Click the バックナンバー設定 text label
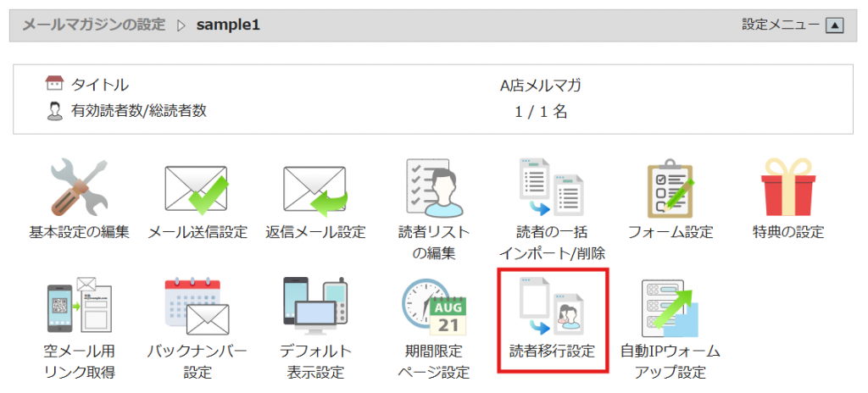Screen dimensions: 868x393 coord(197,362)
